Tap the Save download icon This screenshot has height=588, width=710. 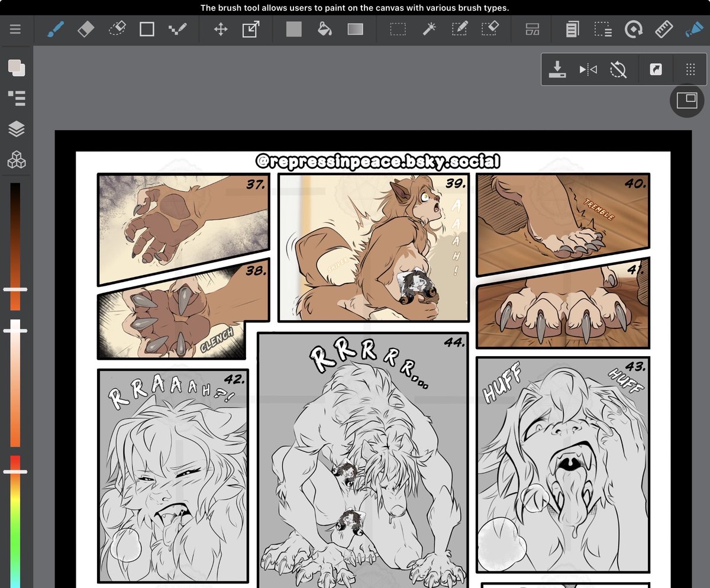(x=557, y=70)
